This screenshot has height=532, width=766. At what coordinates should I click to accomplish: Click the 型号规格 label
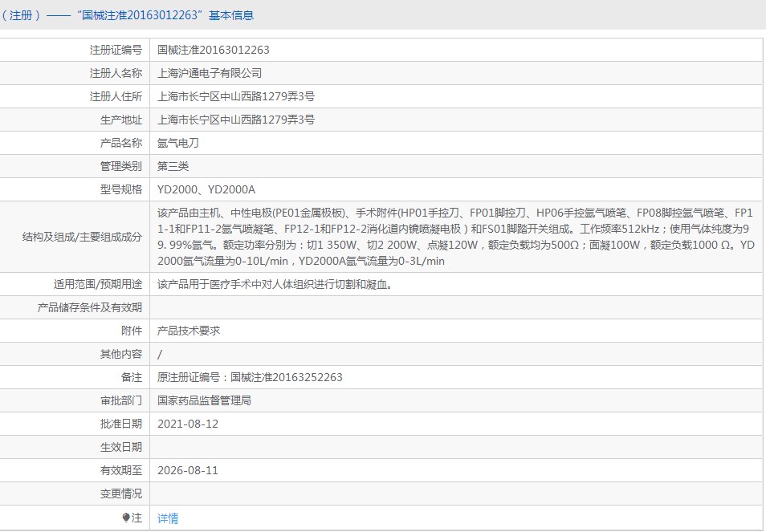click(121, 189)
